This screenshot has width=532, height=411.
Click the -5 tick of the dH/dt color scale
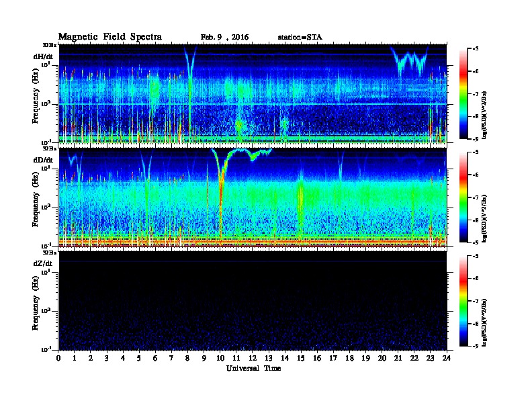click(x=476, y=48)
